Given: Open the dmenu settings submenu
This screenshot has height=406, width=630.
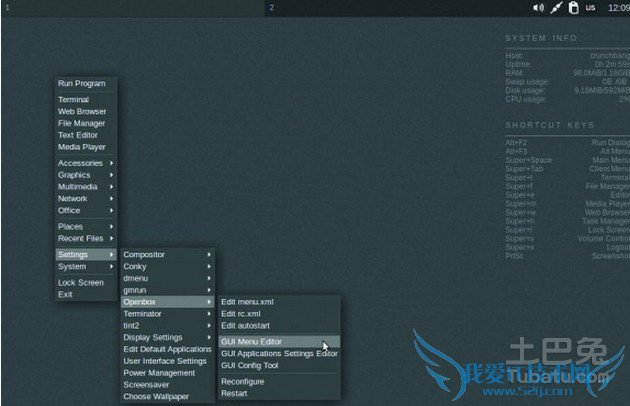Looking at the screenshot, I should tap(168, 278).
